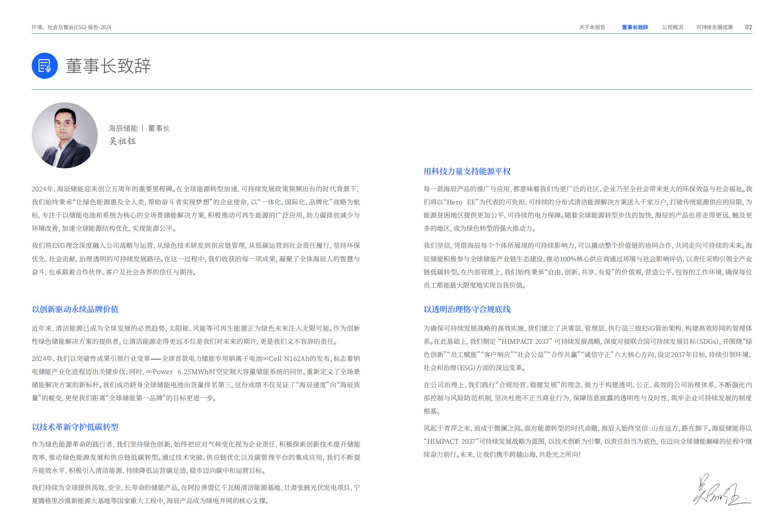The width and height of the screenshot is (784, 532).
Task: Click the heading 以透明治理恪守合规底线
Action: click(467, 309)
